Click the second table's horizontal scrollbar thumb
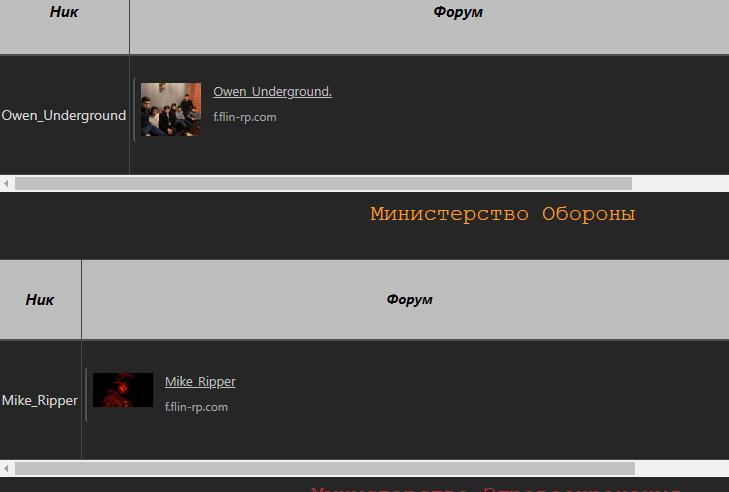The width and height of the screenshot is (729, 492). point(325,468)
